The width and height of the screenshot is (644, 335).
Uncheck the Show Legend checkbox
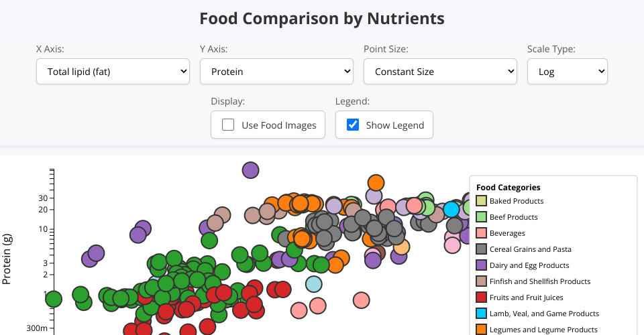353,125
